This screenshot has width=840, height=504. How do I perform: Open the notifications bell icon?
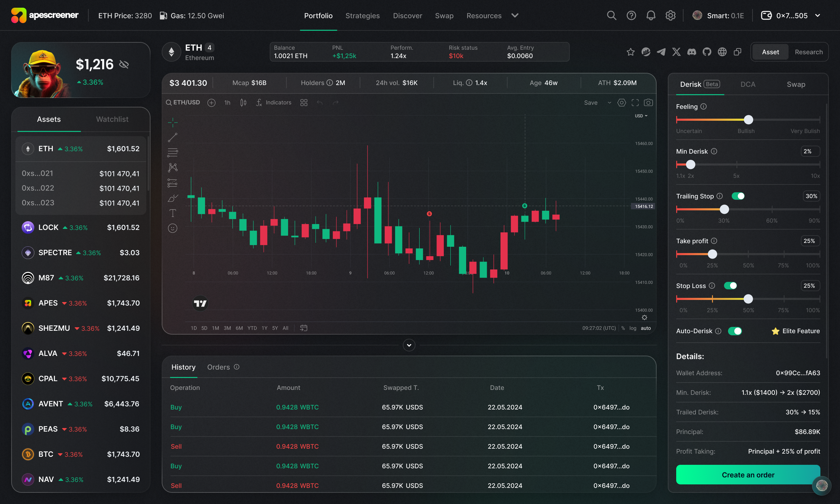coord(651,15)
